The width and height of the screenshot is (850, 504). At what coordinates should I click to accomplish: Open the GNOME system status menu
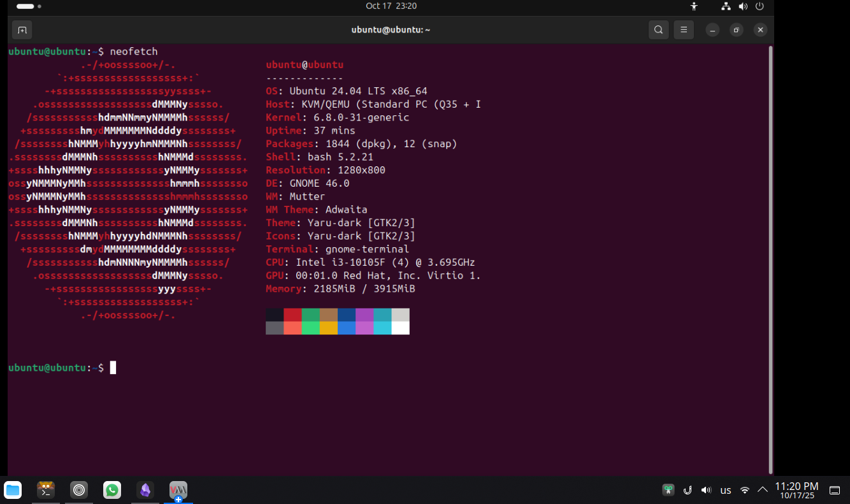pyautogui.click(x=742, y=6)
